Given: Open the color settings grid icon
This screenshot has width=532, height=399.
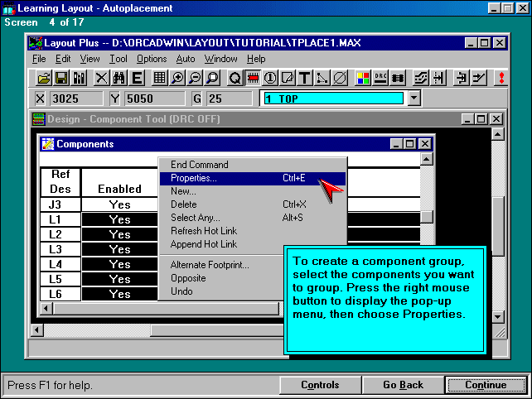Looking at the screenshot, I should pos(363,78).
